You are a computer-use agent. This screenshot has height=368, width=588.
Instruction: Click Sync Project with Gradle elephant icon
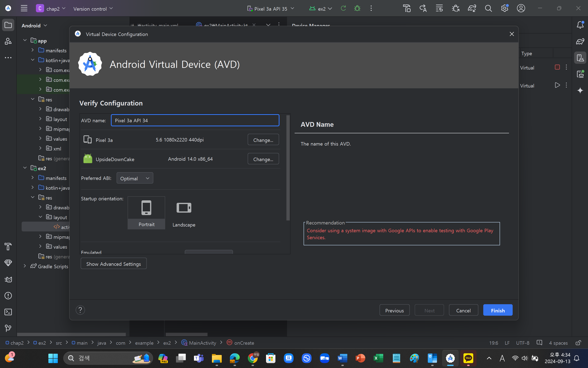(472, 9)
